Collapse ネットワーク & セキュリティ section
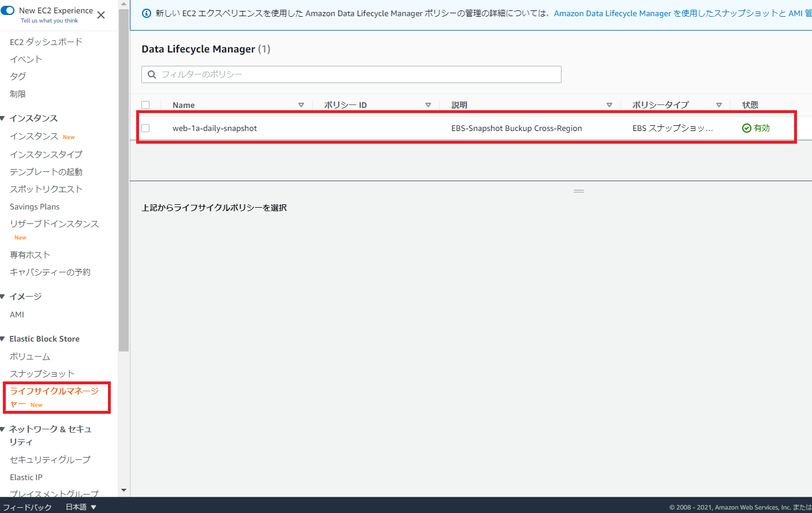This screenshot has width=812, height=513. [3, 429]
